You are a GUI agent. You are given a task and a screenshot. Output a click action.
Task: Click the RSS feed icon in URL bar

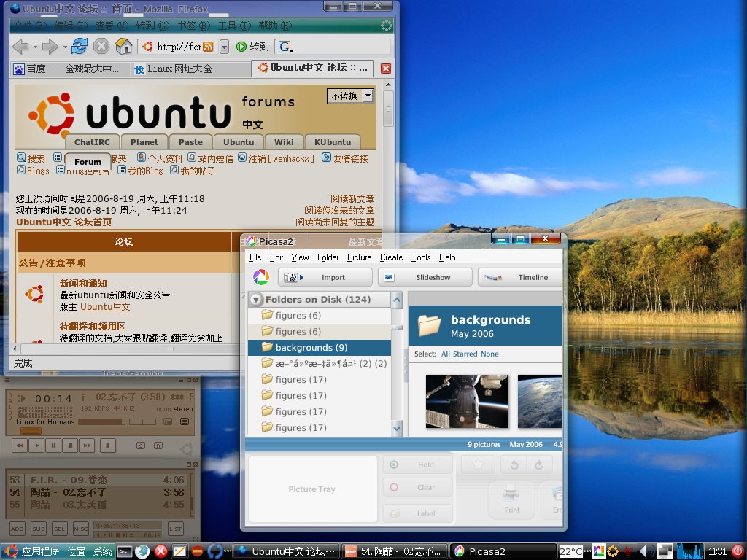pos(208,47)
